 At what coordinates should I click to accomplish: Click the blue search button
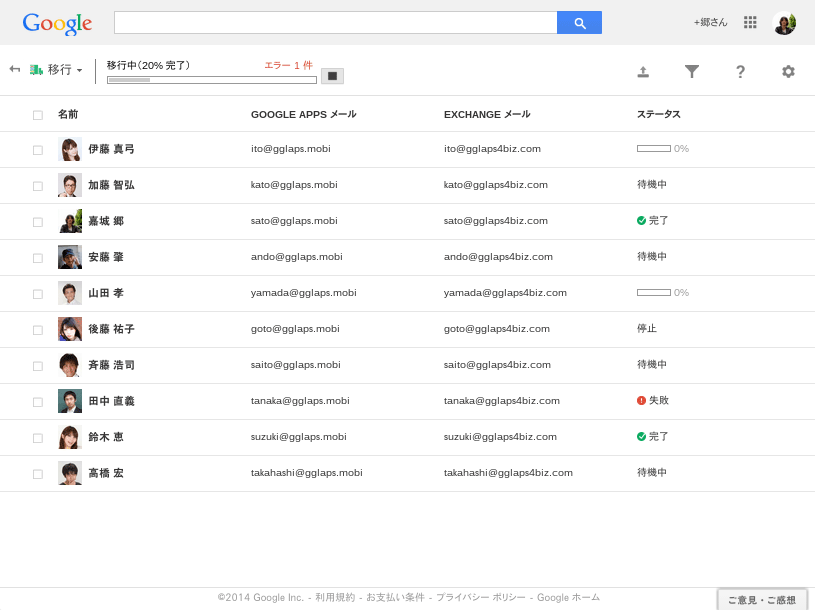pyautogui.click(x=579, y=23)
